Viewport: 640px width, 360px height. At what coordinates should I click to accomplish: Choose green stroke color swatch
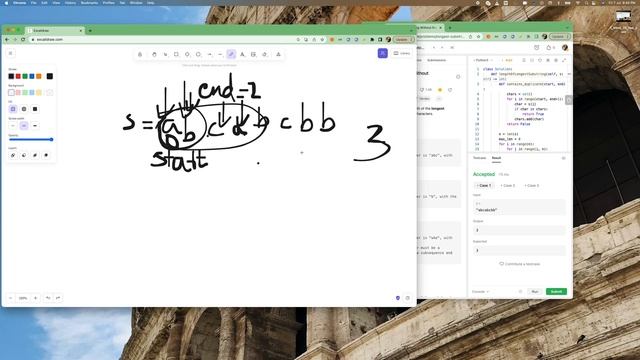25,76
